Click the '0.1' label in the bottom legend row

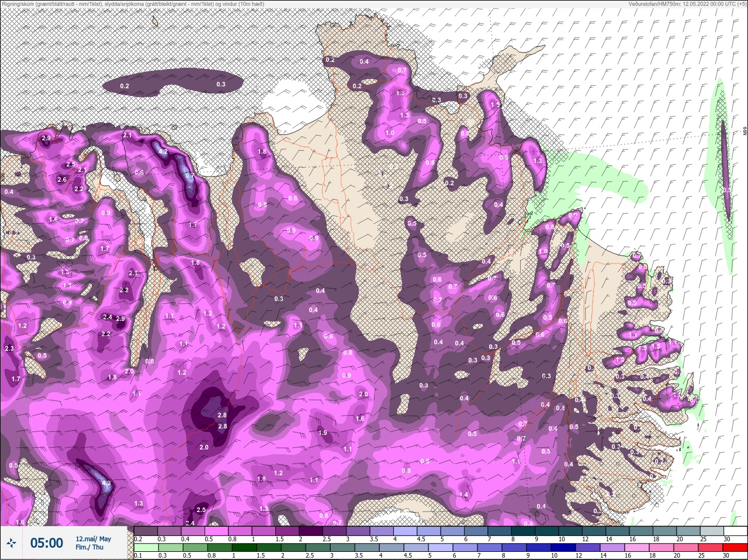coord(138,555)
